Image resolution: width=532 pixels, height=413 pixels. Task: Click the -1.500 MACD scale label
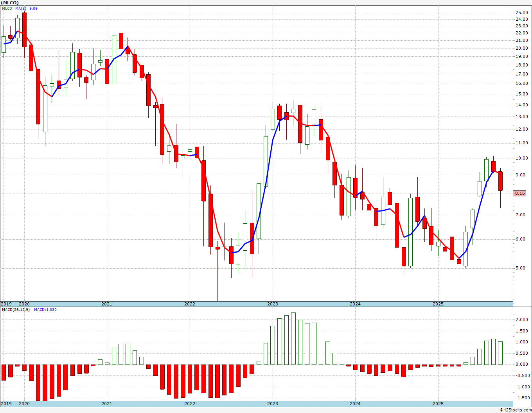(522, 398)
